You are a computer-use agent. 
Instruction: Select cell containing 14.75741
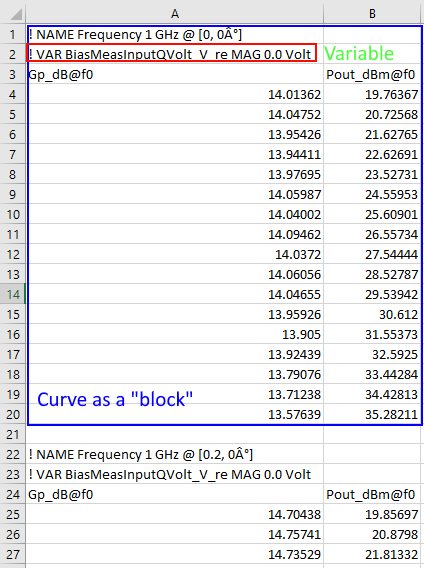(x=175, y=534)
